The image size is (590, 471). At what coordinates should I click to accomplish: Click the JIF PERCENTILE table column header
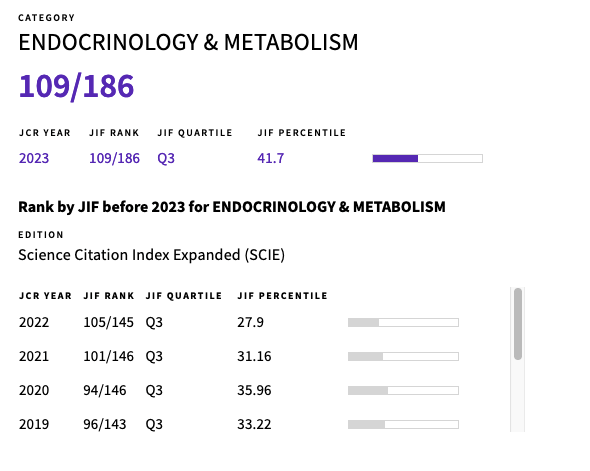(282, 296)
